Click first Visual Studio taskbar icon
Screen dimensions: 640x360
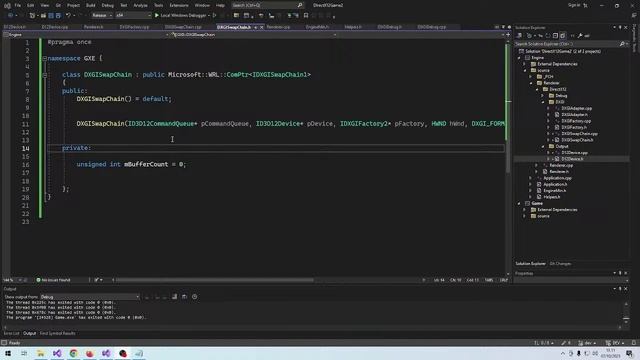(x=57, y=353)
